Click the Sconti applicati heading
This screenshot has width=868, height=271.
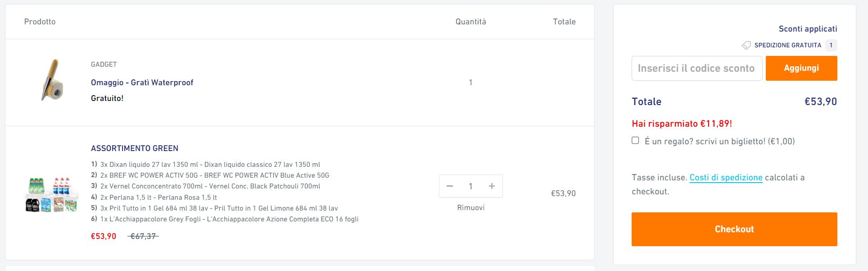[x=808, y=29]
